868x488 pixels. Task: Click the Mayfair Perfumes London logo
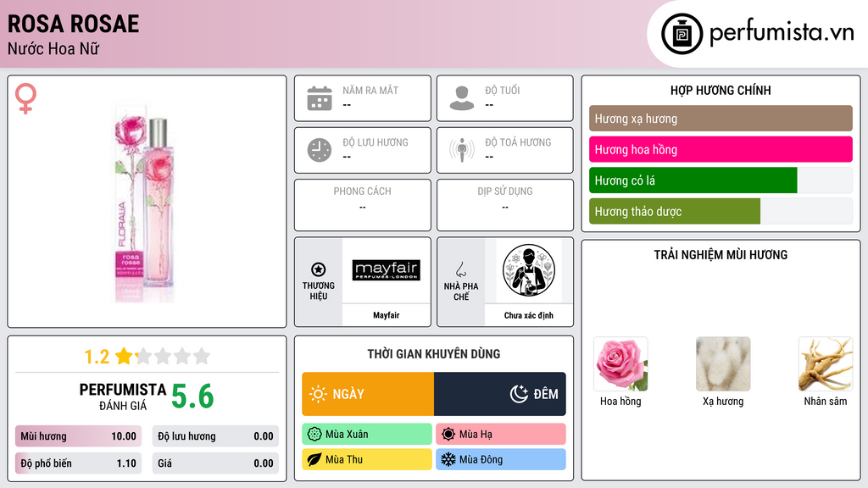[387, 270]
